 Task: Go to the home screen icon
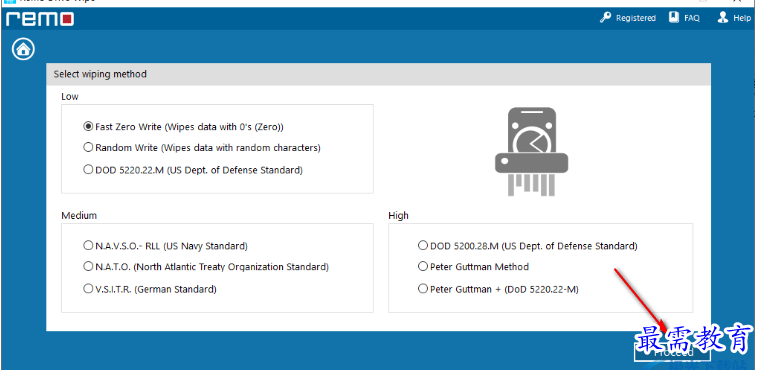(23, 49)
